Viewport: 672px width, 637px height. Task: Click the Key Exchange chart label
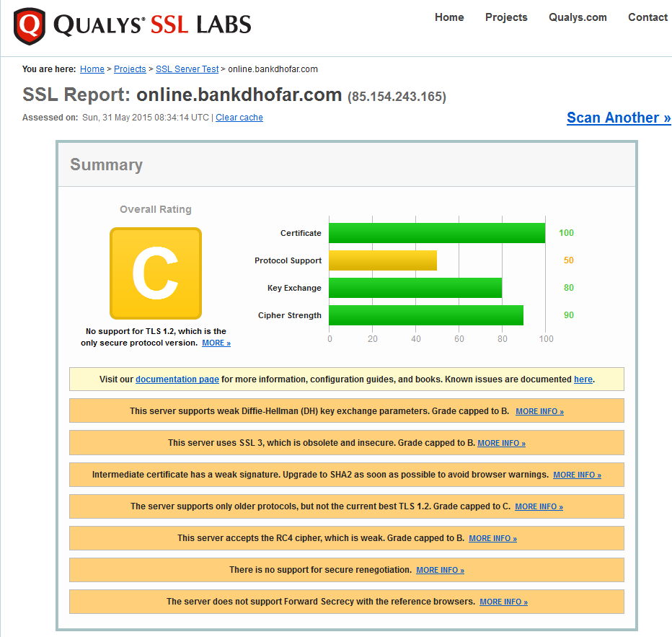[x=294, y=288]
